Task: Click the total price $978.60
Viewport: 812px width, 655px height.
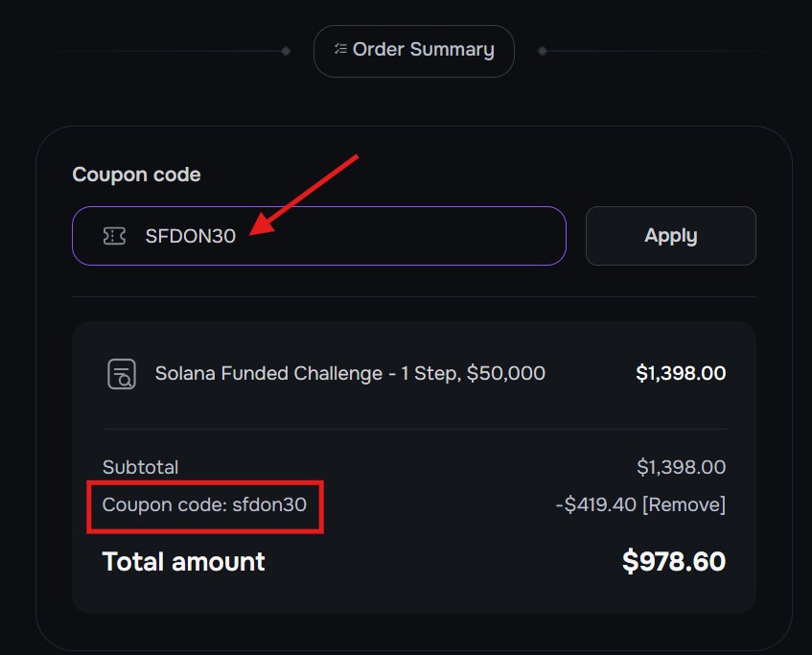Action: (674, 562)
